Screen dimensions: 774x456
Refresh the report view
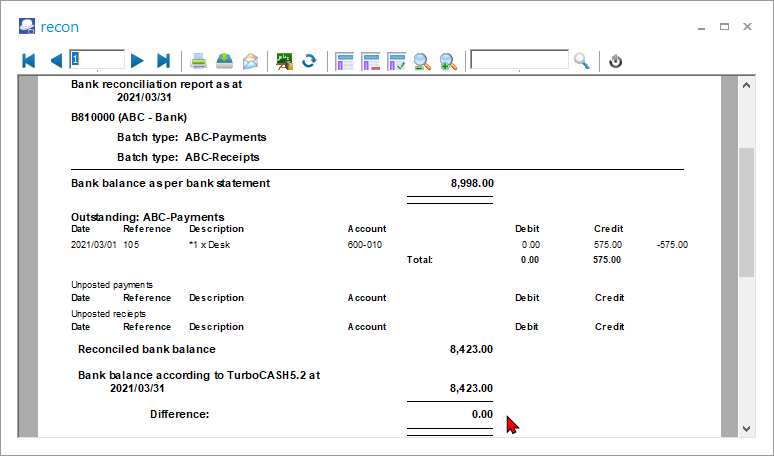click(310, 61)
